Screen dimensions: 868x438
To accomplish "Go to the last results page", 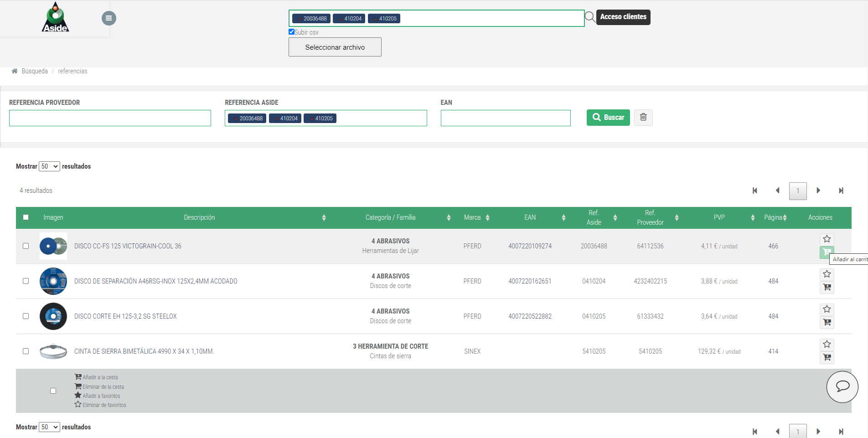I will pos(841,191).
